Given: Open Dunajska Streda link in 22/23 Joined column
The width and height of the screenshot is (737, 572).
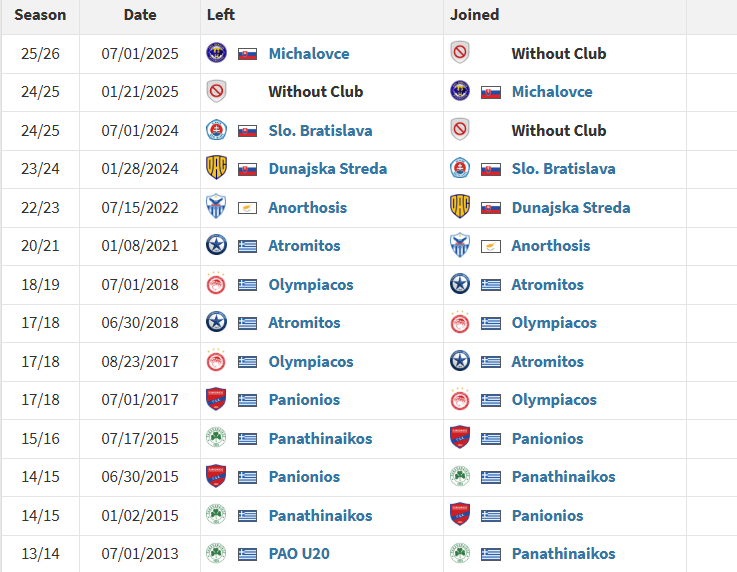Looking at the screenshot, I should coord(571,208).
